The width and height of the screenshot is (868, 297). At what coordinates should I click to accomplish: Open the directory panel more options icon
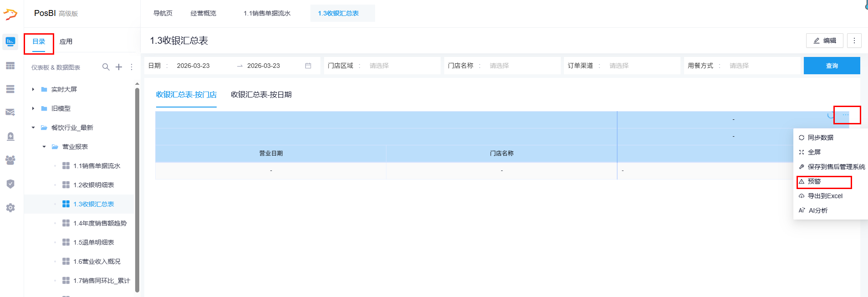coord(132,67)
